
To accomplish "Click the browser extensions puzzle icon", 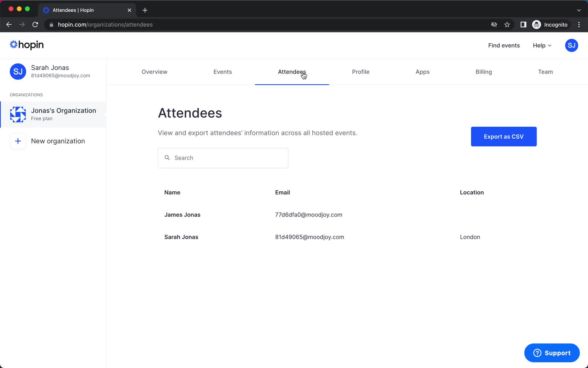I will (523, 25).
